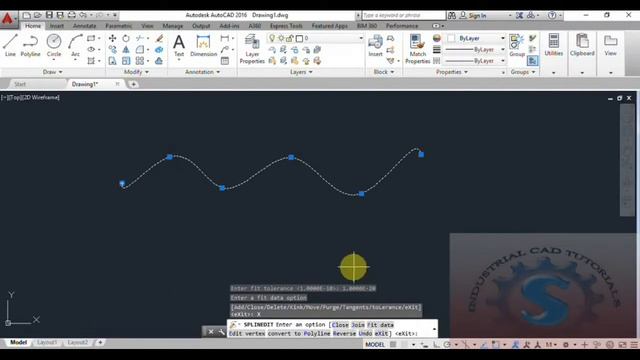Toggle group selection on/off button
The width and height of the screenshot is (640, 360).
point(532,61)
